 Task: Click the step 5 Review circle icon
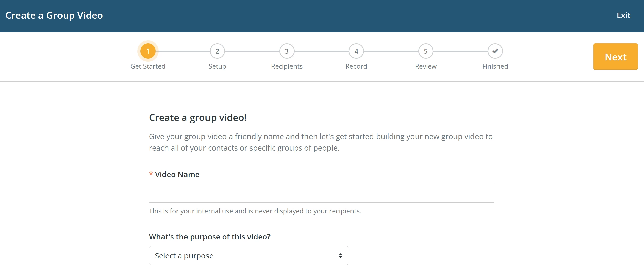pos(425,51)
